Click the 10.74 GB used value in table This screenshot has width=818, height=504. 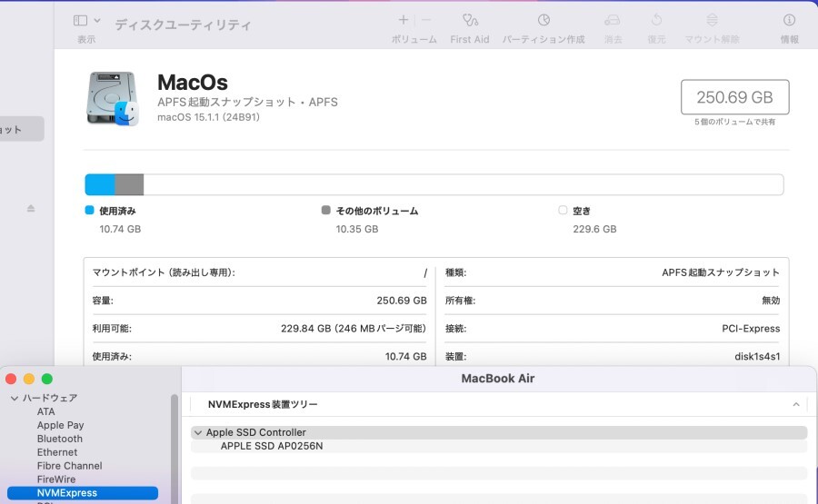(406, 357)
